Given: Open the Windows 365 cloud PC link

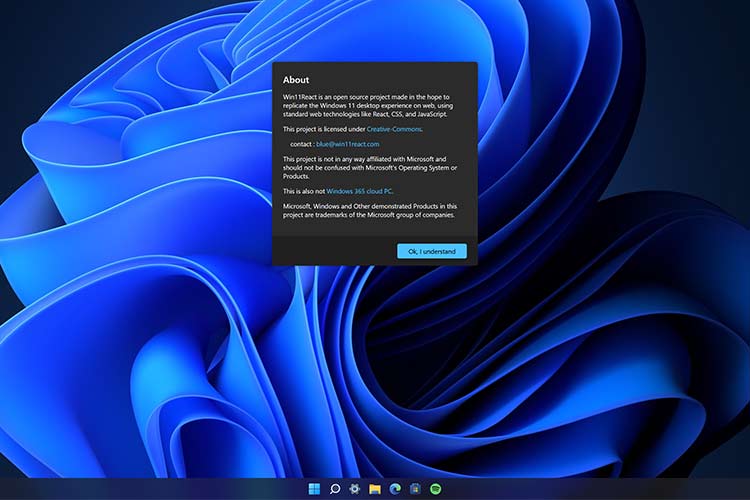Looking at the screenshot, I should point(361,191).
